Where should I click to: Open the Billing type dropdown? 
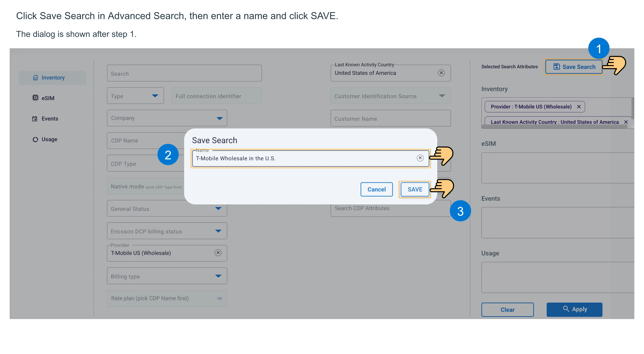(x=167, y=276)
